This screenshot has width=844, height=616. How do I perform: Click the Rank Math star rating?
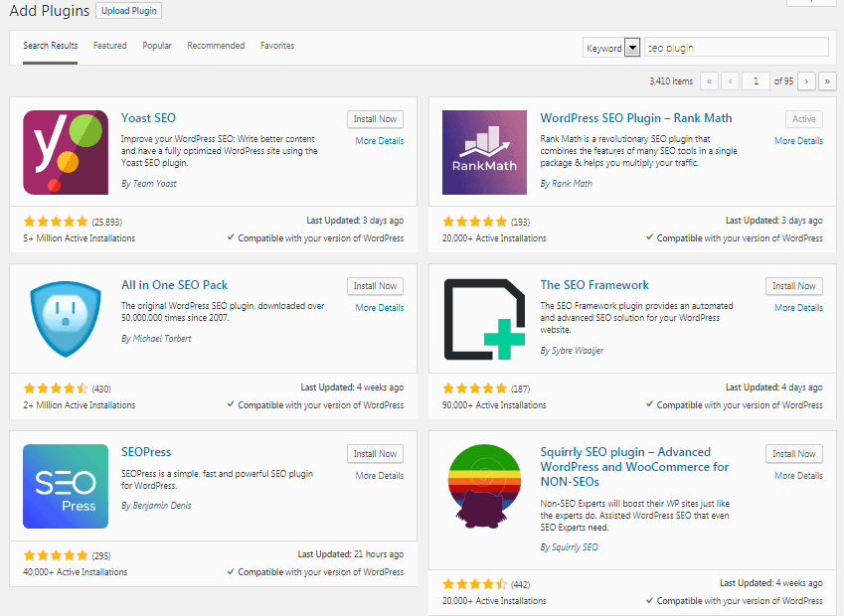475,222
